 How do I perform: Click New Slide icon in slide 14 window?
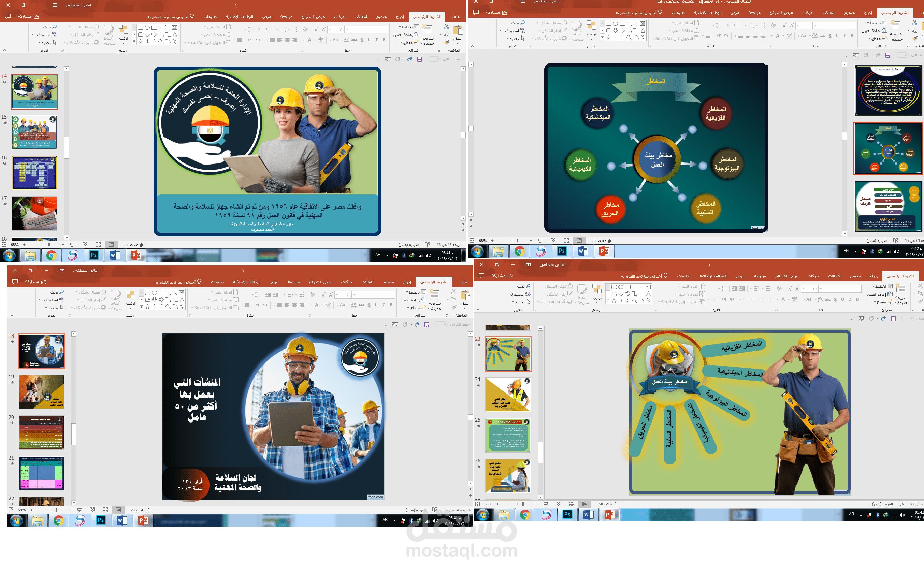(x=428, y=29)
